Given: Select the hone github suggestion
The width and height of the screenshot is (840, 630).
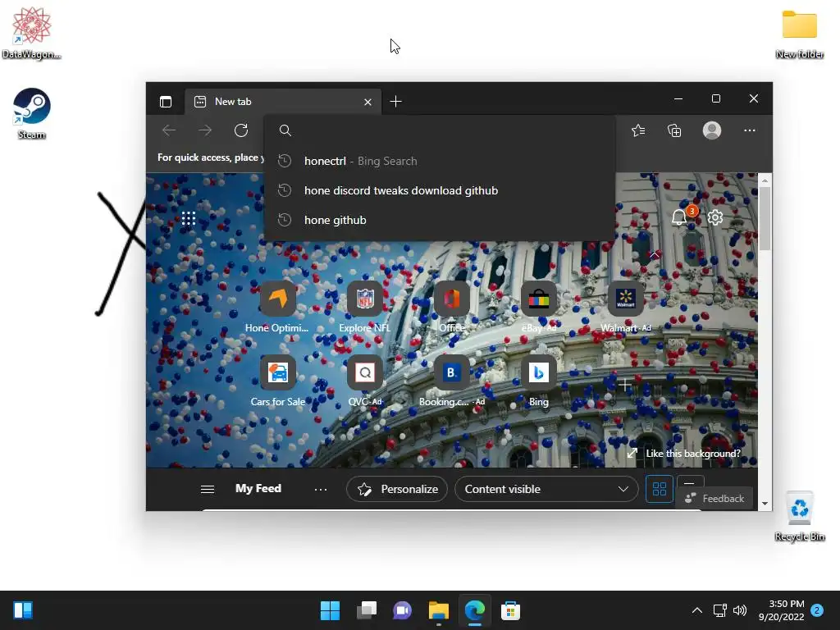Looking at the screenshot, I should point(440,220).
